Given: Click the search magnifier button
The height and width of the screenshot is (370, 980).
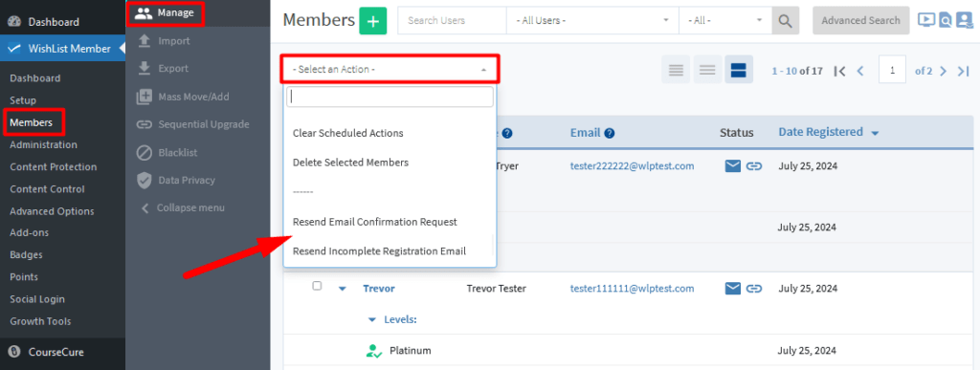Looking at the screenshot, I should click(785, 21).
